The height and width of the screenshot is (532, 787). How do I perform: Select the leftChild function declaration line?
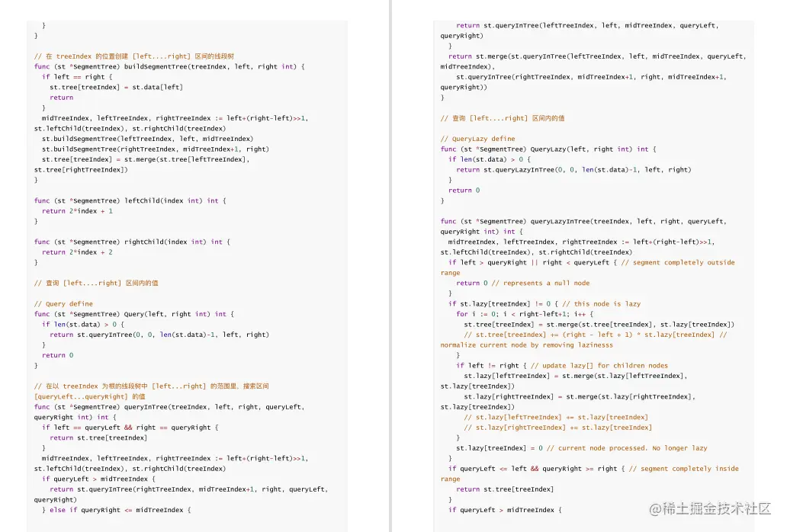click(130, 200)
